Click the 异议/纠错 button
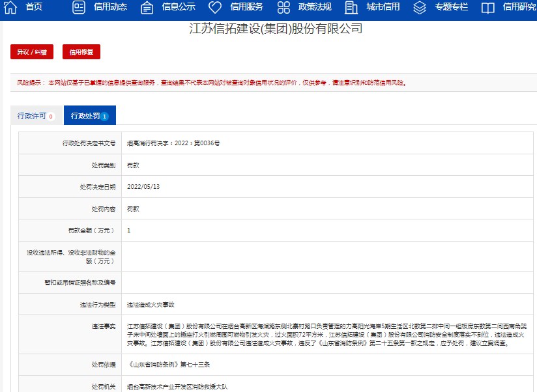The image size is (537, 392). (31, 51)
